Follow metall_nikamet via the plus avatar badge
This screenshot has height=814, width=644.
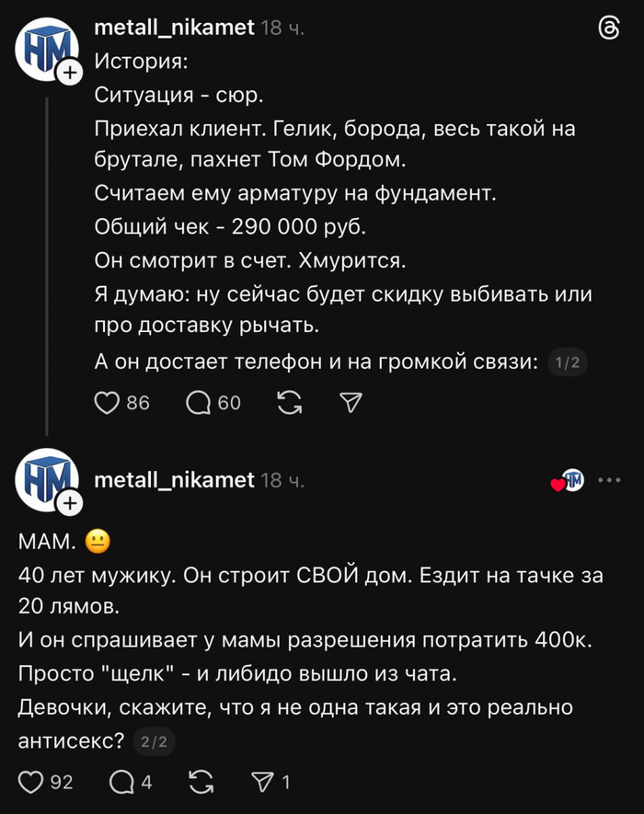68,71
